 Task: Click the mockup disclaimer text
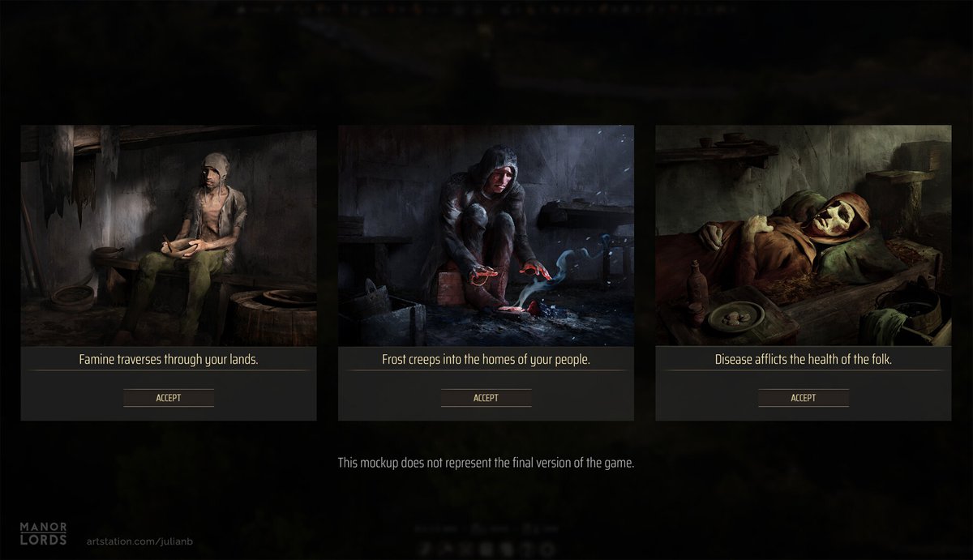486,464
